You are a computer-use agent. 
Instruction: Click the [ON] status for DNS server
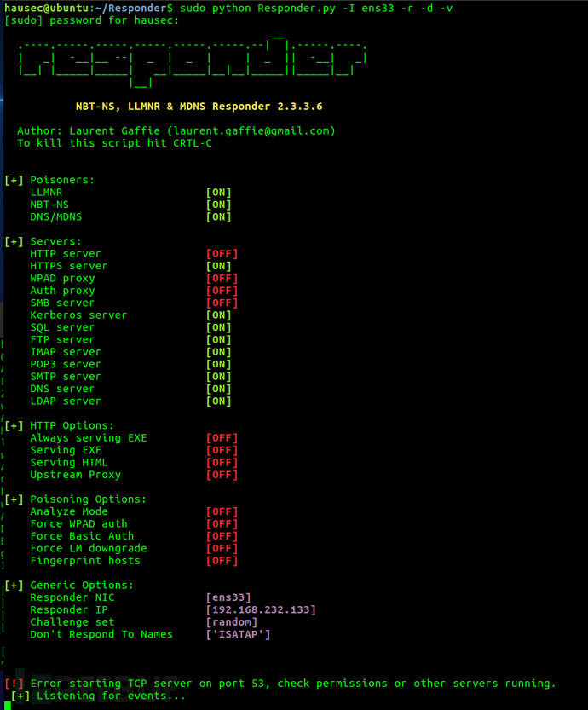click(219, 389)
